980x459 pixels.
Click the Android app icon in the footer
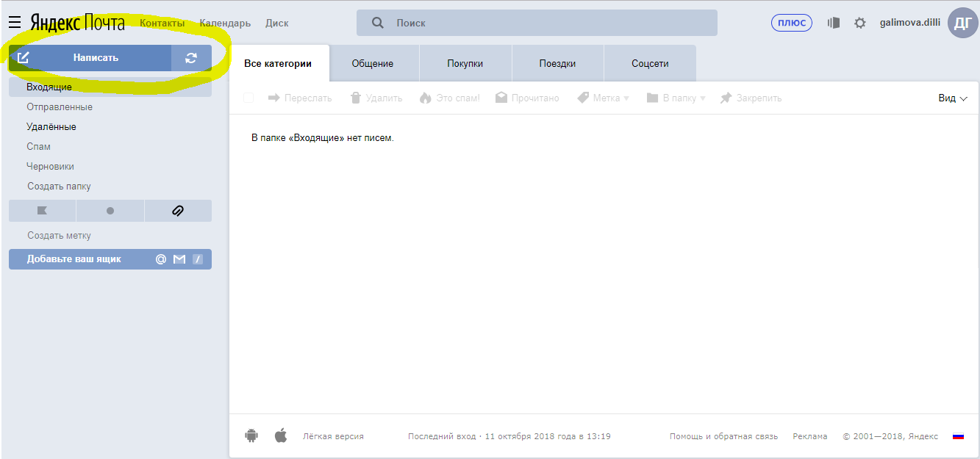click(251, 435)
